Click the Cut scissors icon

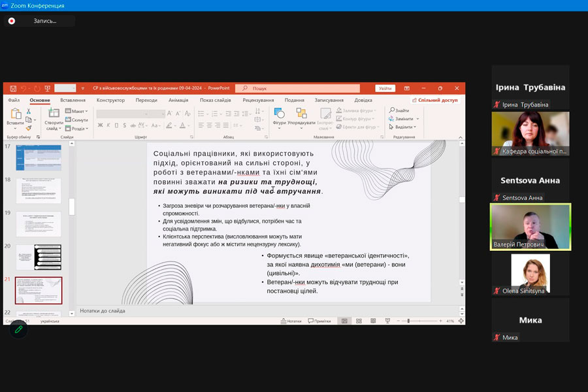tap(29, 111)
